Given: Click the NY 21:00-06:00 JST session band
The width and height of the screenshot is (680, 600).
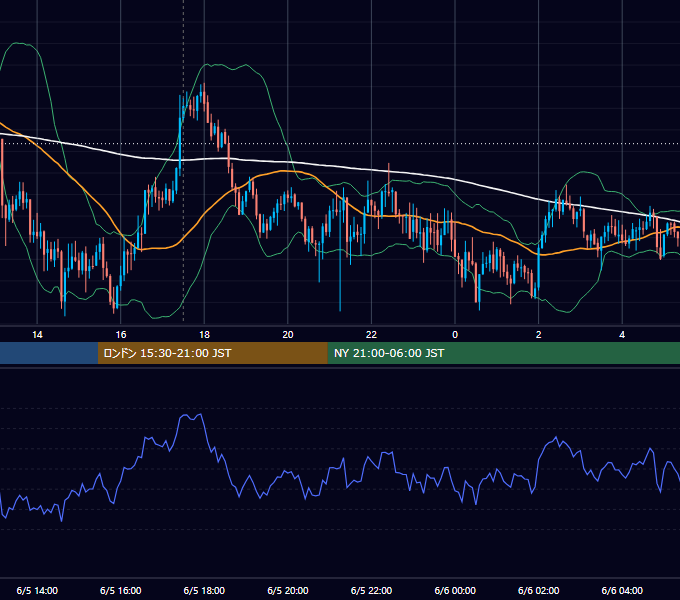Looking at the screenshot, I should point(503,353).
